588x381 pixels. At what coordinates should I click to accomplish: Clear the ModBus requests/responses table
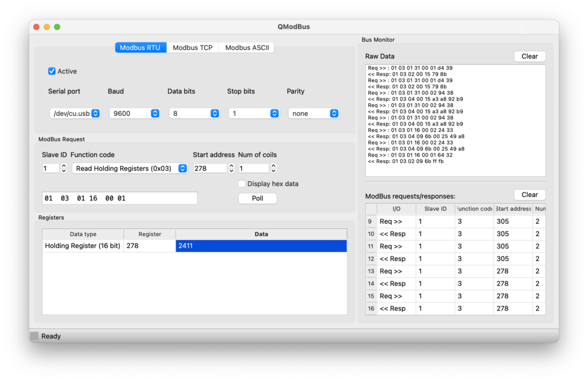pyautogui.click(x=529, y=195)
